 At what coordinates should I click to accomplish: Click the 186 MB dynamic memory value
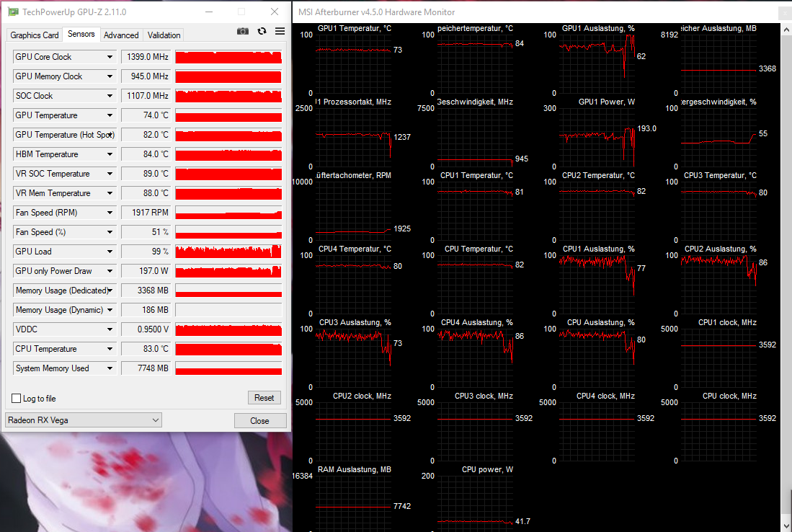pos(146,310)
